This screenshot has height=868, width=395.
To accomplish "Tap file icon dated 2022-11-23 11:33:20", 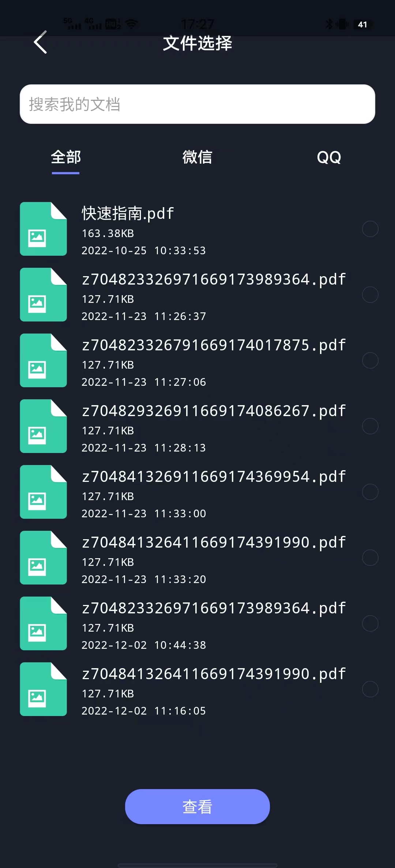I will [x=43, y=557].
